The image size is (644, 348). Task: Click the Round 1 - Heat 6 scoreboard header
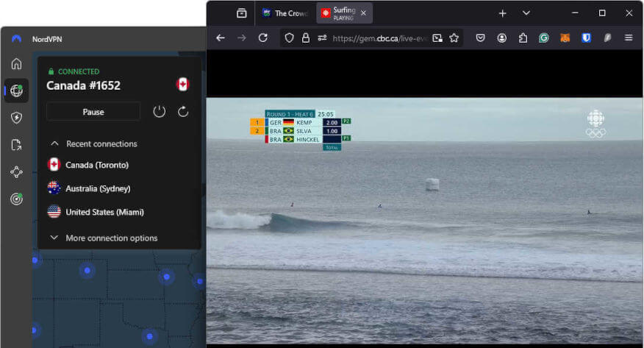coord(290,114)
